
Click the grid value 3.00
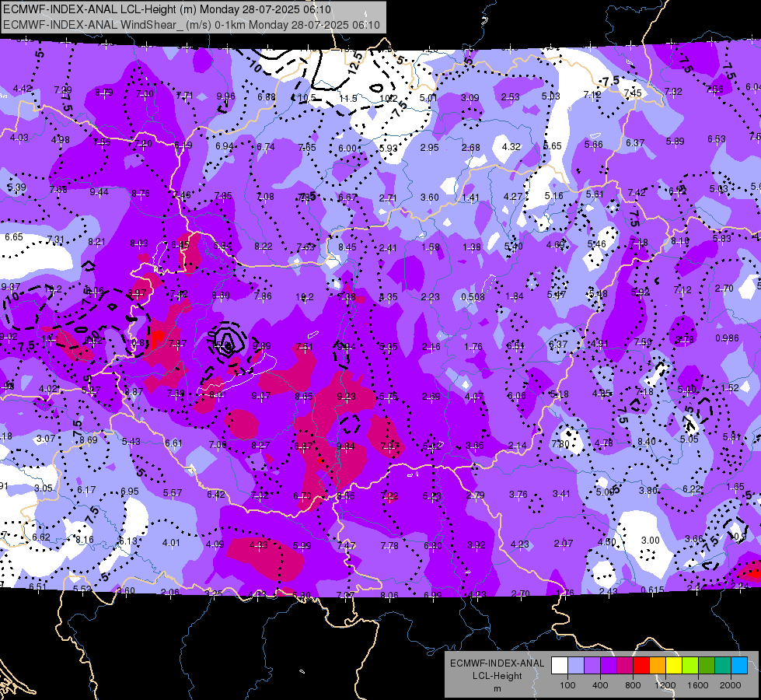[x=651, y=541]
